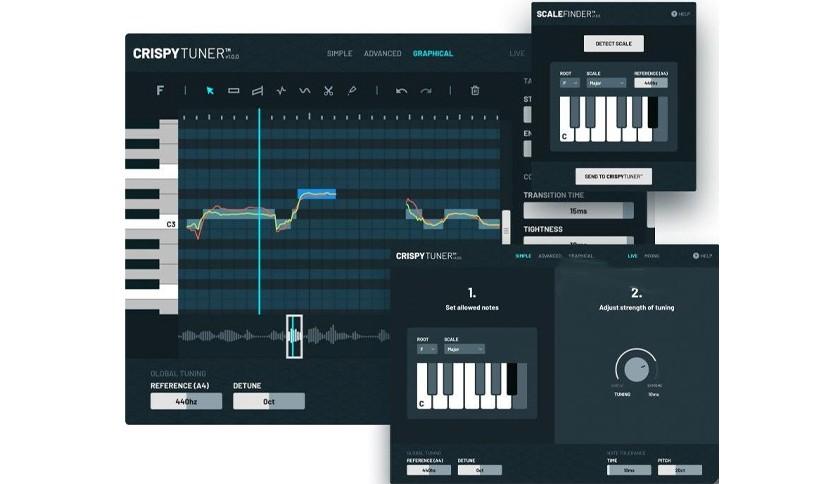Toggle the black highlighted key on the ScaleFinder keyboard
The width and height of the screenshot is (836, 484).
[653, 112]
